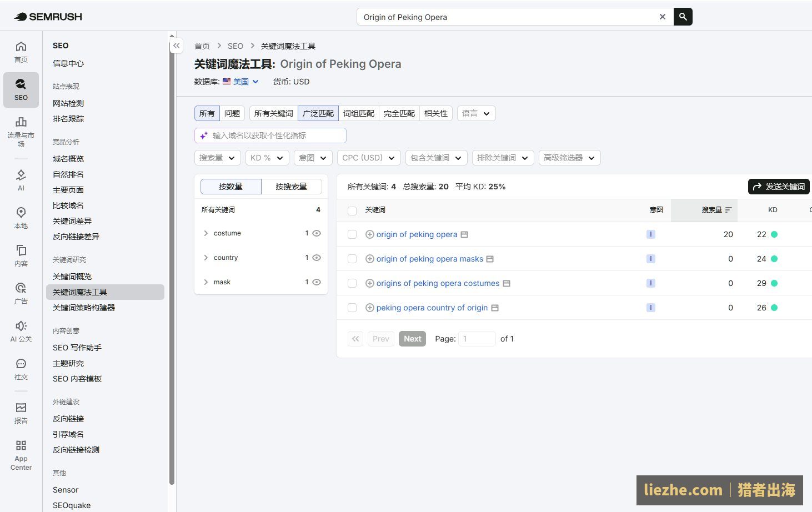Open the 内容 content sidebar icon
The image size is (812, 512).
click(x=21, y=255)
